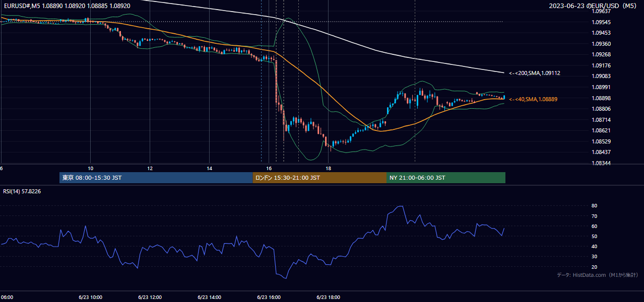
Task: Select the 1.08898 price axis label
Action: click(602, 98)
